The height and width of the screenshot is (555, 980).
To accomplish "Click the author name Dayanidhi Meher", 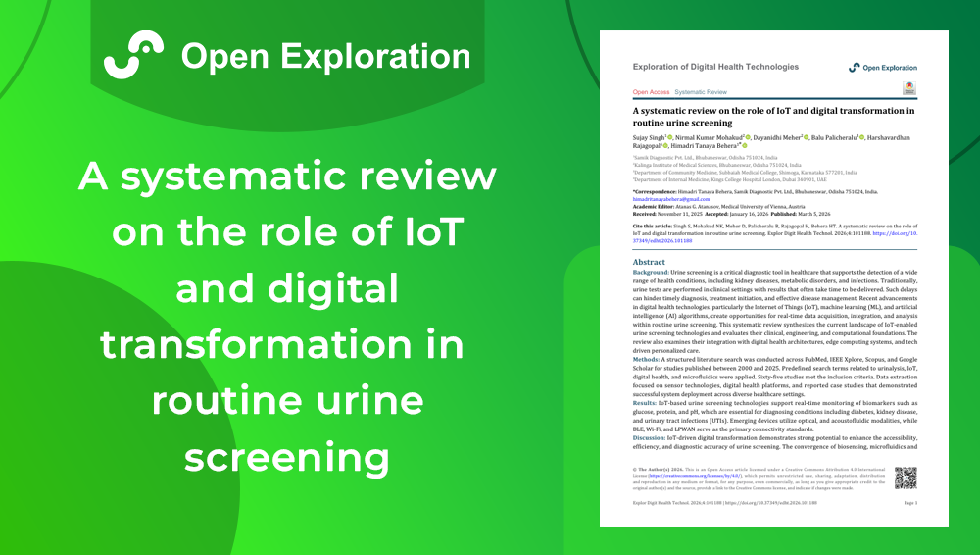I will coord(776,137).
